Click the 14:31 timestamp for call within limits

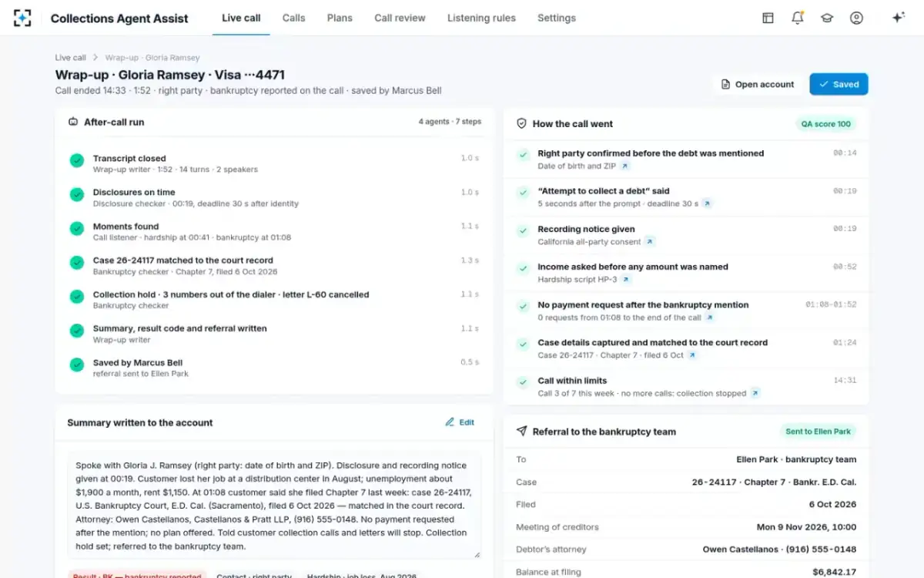tap(845, 381)
